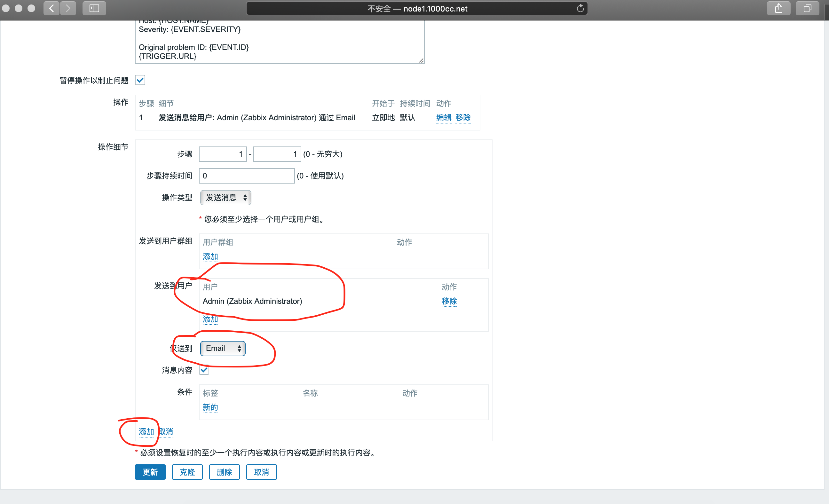
Task: Click Safari back navigation arrow
Action: tap(51, 8)
